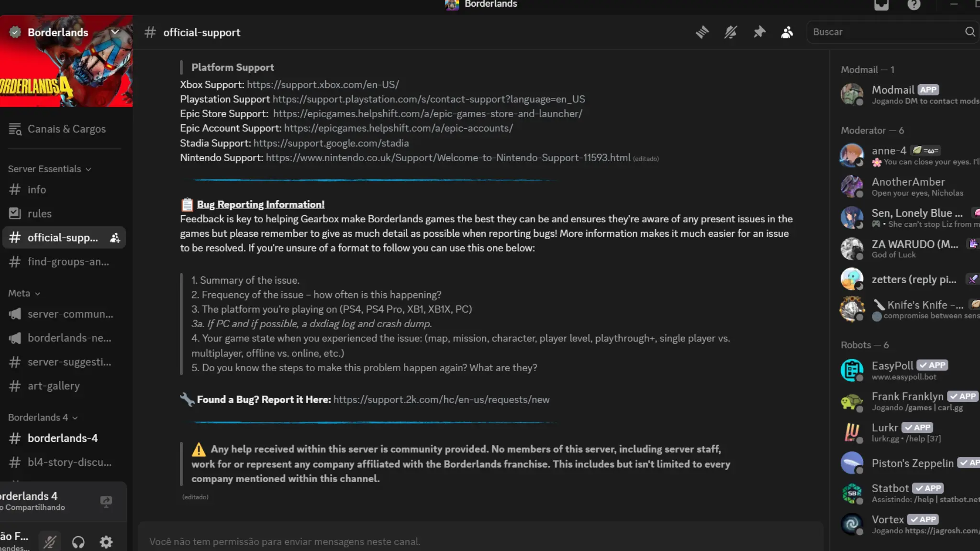Open Canais & Cargos browser

(67, 129)
